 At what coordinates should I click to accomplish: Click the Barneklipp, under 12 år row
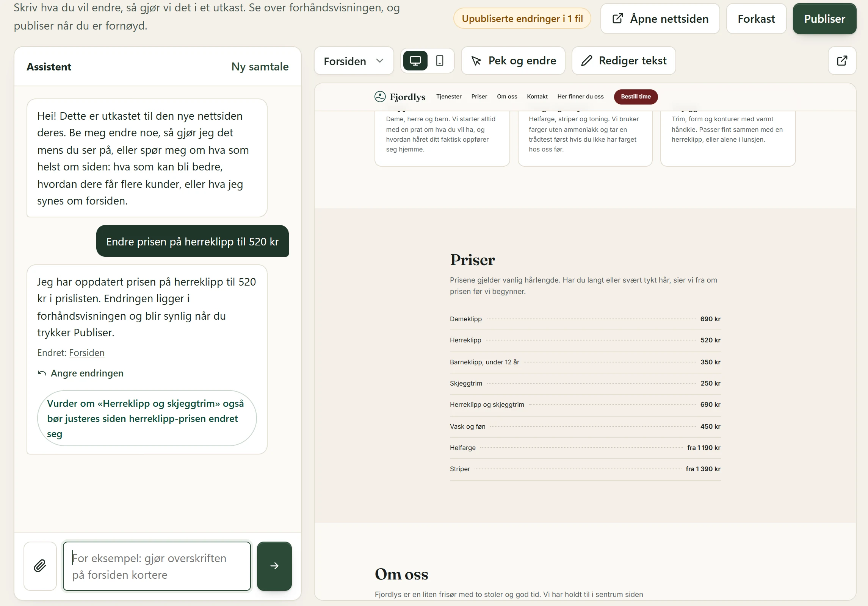coord(585,362)
